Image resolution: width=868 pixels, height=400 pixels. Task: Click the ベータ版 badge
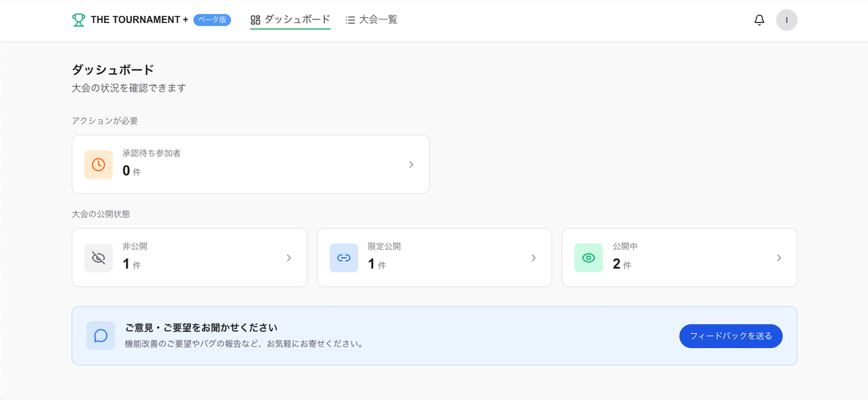point(212,20)
